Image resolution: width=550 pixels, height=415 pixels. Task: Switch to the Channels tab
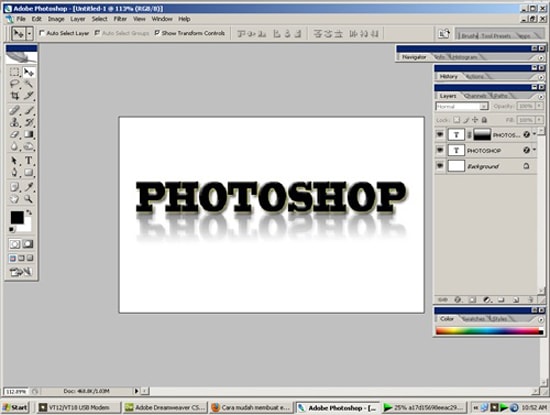click(476, 95)
